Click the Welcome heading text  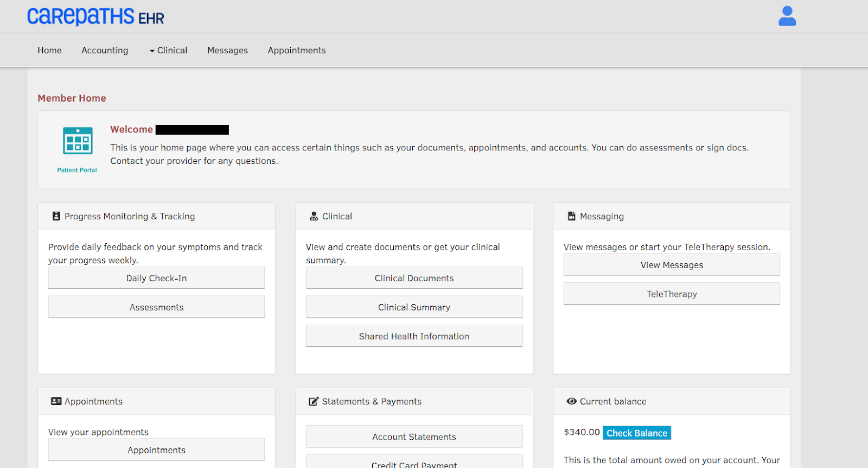pos(131,129)
